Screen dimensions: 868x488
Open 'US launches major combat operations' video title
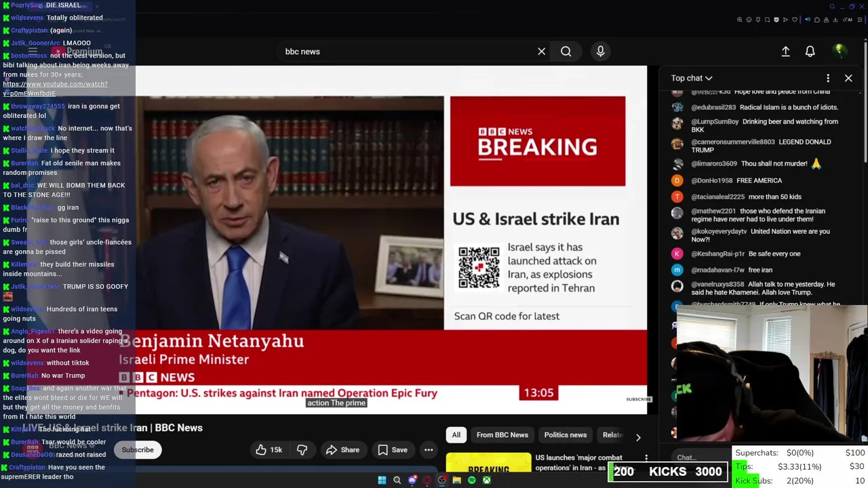click(x=578, y=463)
